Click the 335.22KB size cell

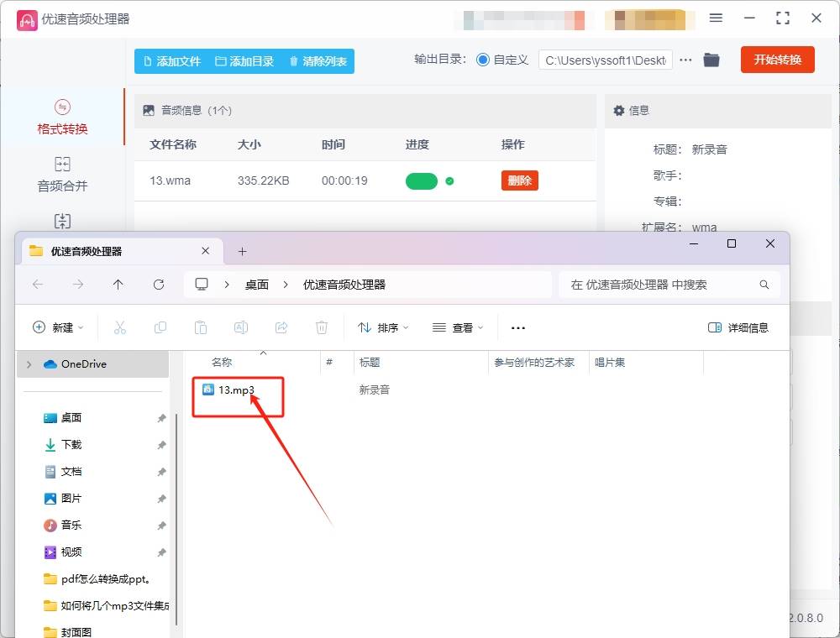pyautogui.click(x=263, y=181)
